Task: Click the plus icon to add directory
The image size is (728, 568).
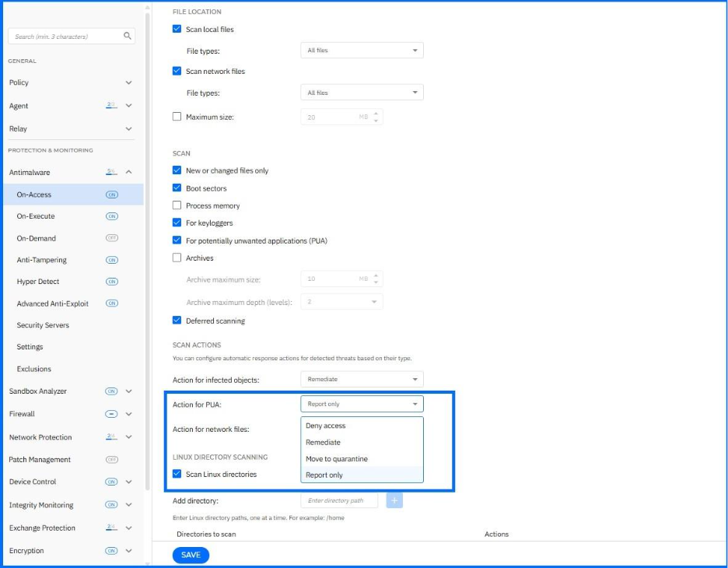Action: coord(394,500)
